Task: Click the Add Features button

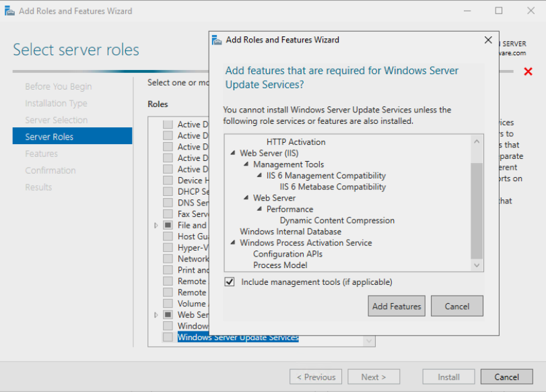Action: tap(396, 306)
